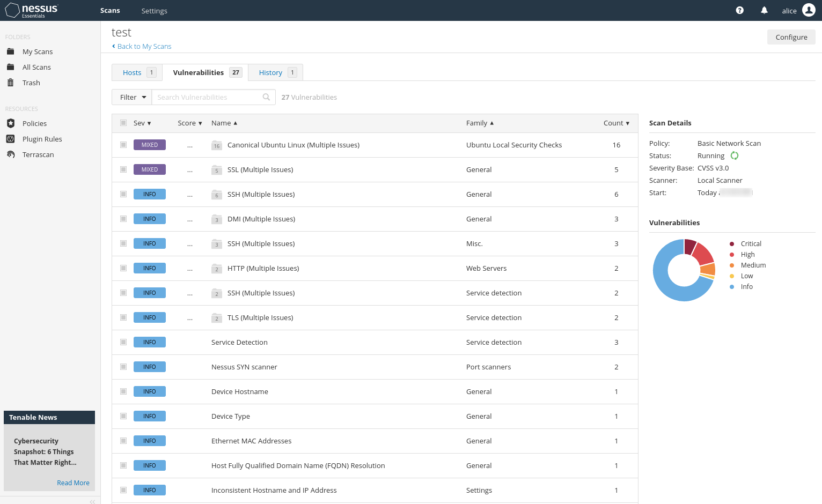The image size is (822, 504).
Task: Click the Policies shield icon
Action: click(x=10, y=123)
